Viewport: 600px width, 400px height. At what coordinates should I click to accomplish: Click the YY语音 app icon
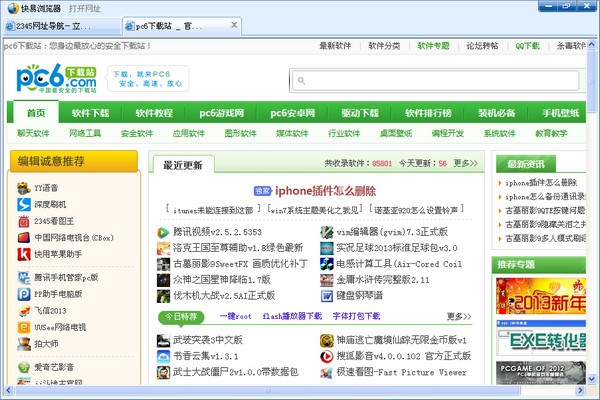point(24,188)
